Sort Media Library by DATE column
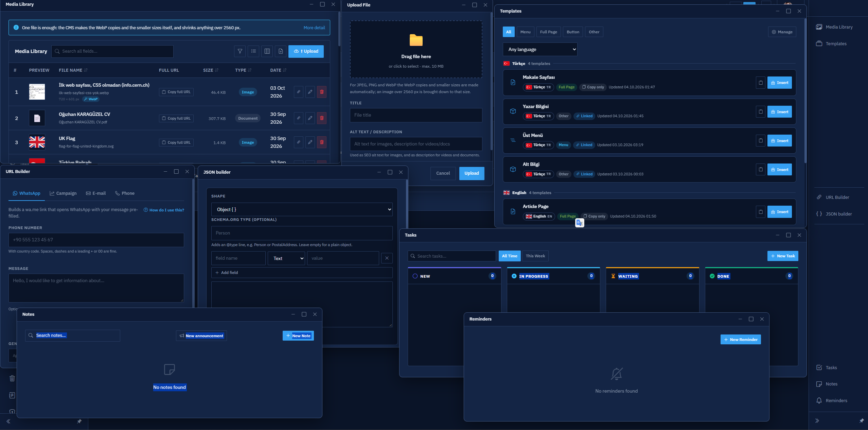 click(279, 70)
